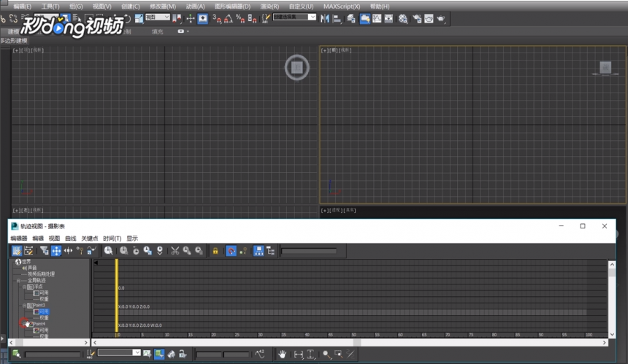Click the Select Time clock icon

click(x=108, y=251)
